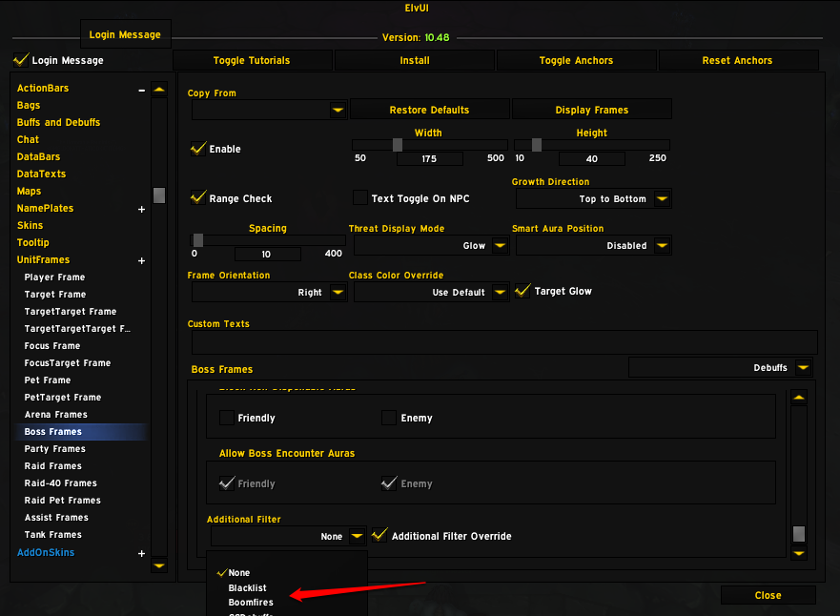Select Player Frame under UnitFrames
Image resolution: width=840 pixels, height=616 pixels.
point(54,277)
